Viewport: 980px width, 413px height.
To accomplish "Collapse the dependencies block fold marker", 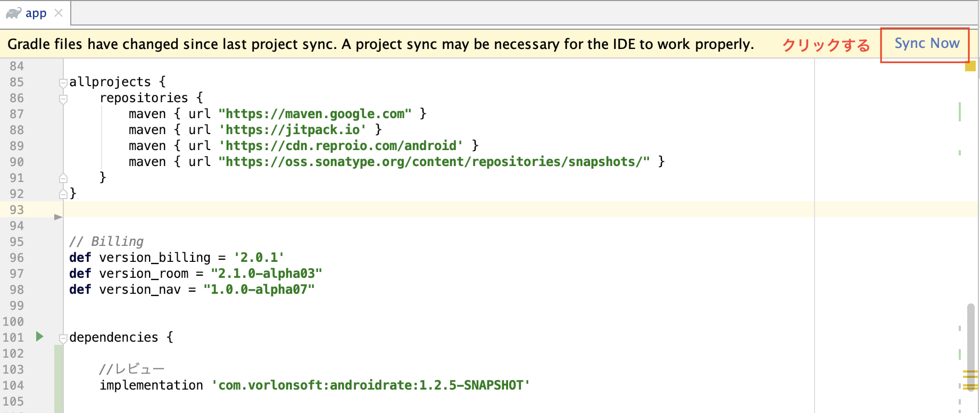I will tap(63, 338).
